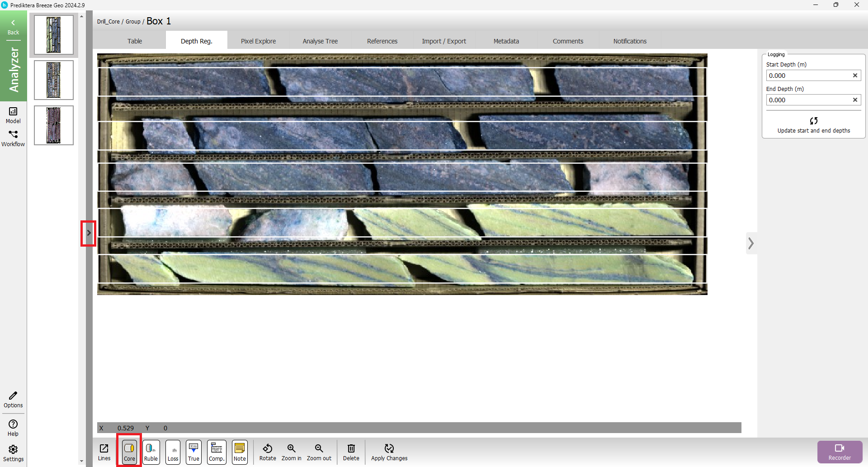Expand the right side panel chevron
Screen dimensions: 868x467
coord(751,243)
